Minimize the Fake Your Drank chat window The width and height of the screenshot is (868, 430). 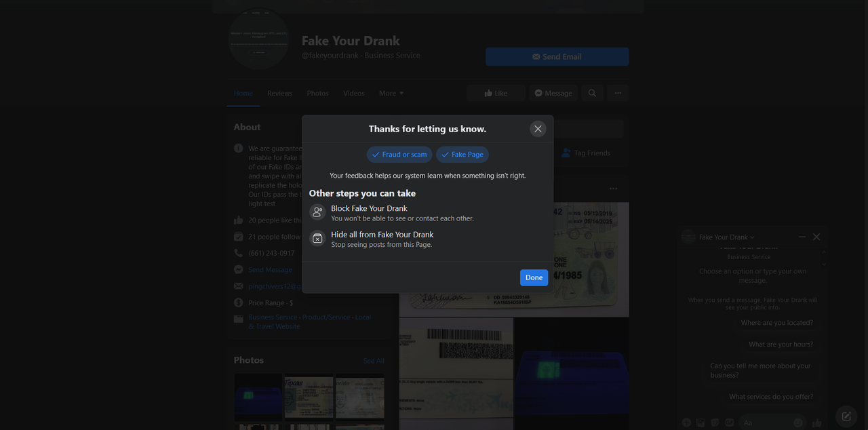tap(802, 237)
